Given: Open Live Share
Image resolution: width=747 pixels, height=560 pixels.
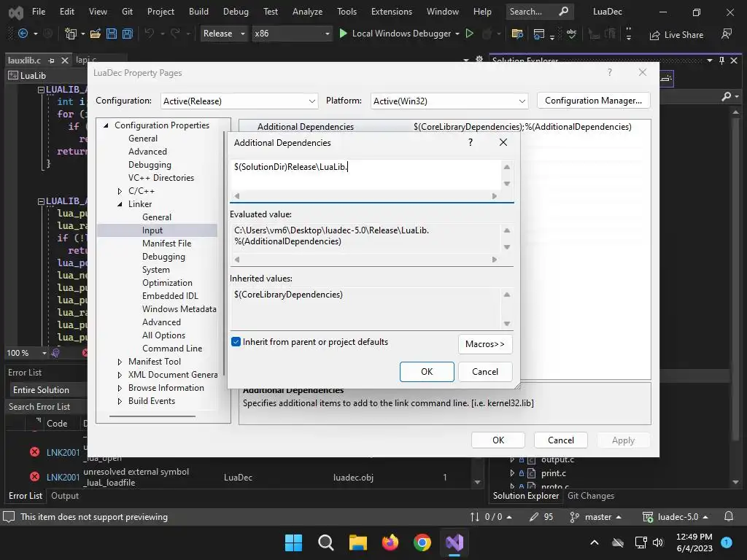Looking at the screenshot, I should point(676,35).
